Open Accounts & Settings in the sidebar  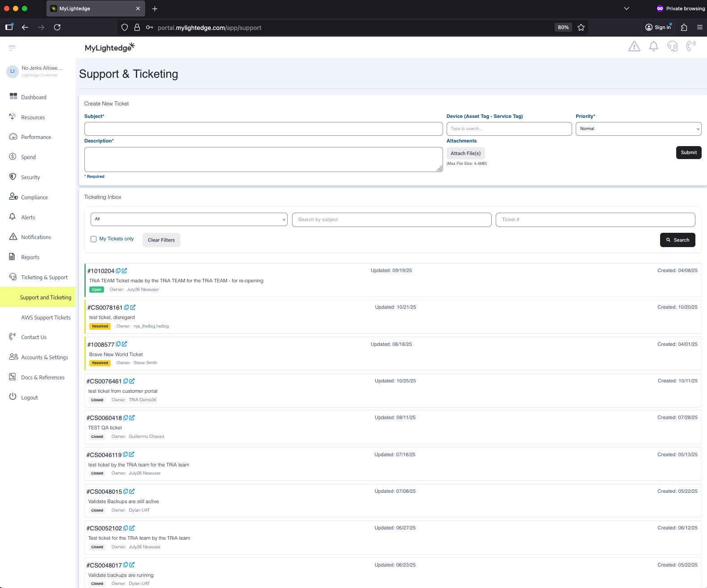[x=44, y=357]
